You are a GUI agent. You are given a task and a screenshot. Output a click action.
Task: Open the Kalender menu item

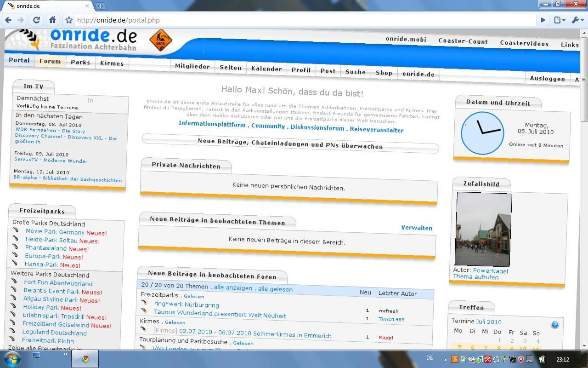[266, 69]
